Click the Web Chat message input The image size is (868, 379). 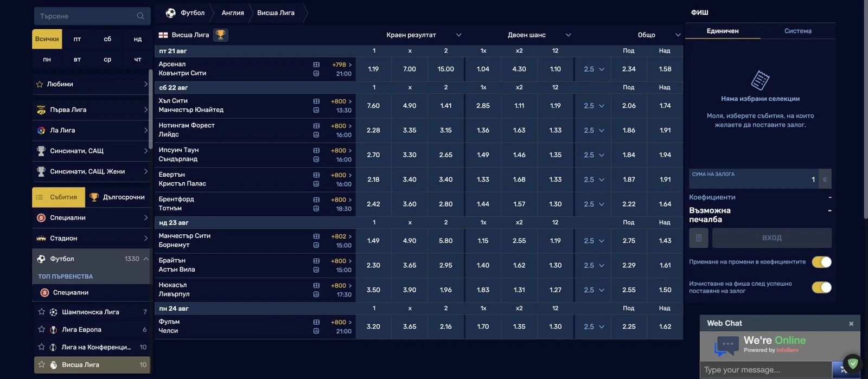coord(766,370)
